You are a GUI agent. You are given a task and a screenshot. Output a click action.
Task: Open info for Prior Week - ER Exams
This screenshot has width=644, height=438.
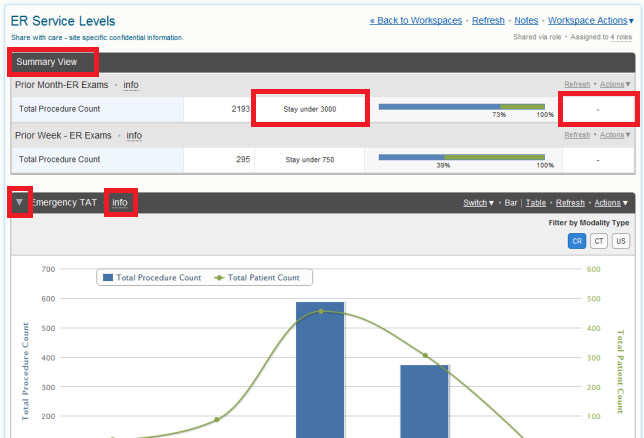[134, 135]
